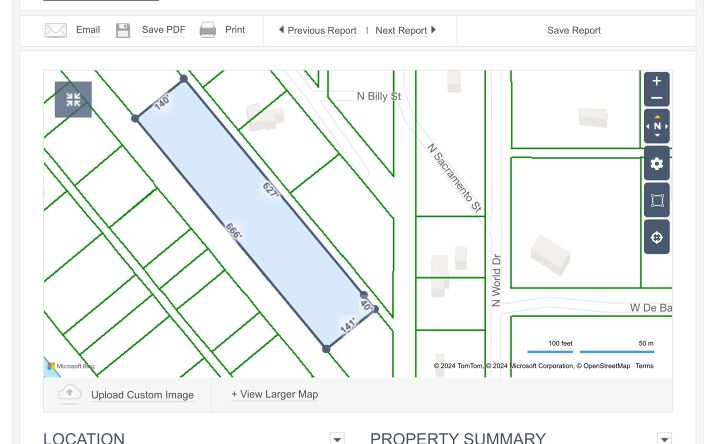716x444 pixels.
Task: Click the N Billy St map label
Action: point(379,96)
